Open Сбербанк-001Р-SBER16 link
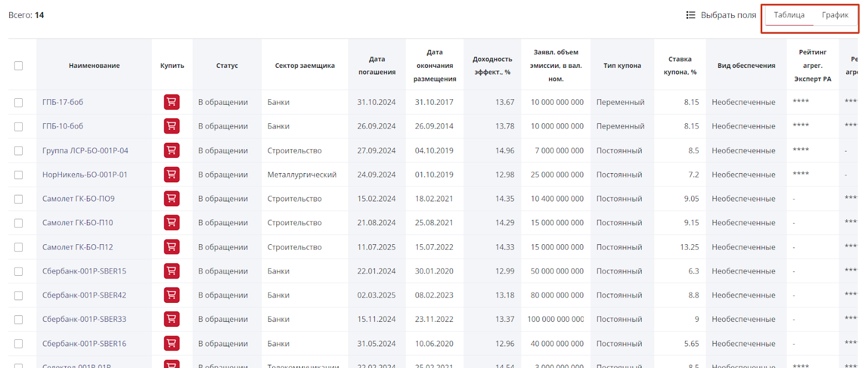Viewport: 868px width, 368px height. click(84, 344)
